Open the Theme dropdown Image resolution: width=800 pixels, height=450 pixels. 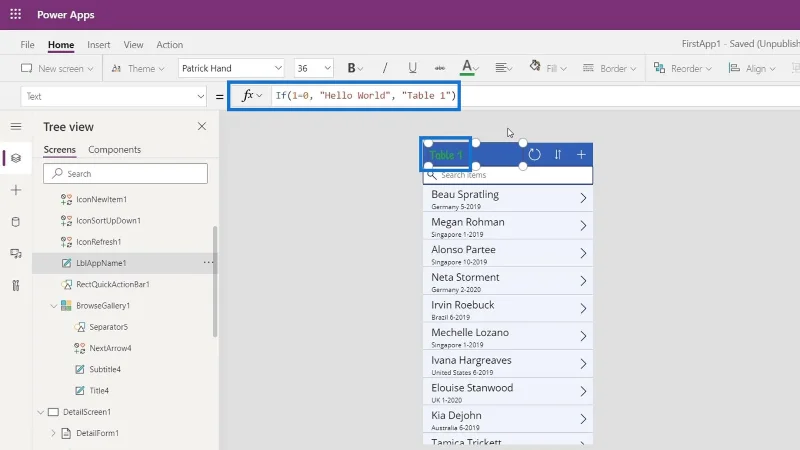(138, 68)
